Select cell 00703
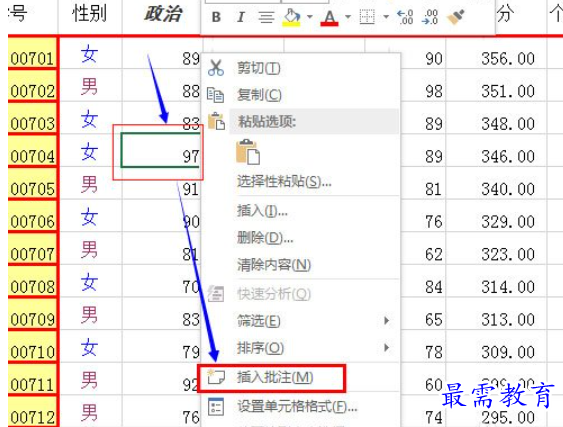This screenshot has width=563, height=427. click(x=32, y=118)
